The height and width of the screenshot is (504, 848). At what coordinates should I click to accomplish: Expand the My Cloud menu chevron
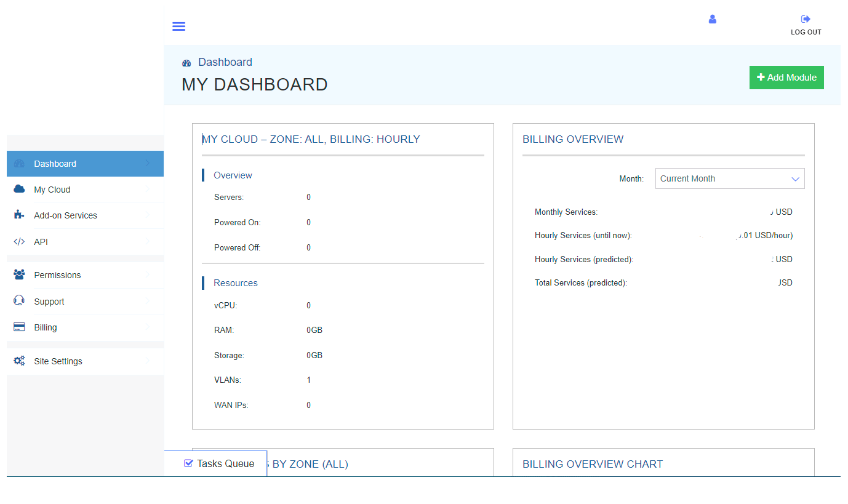coord(148,190)
